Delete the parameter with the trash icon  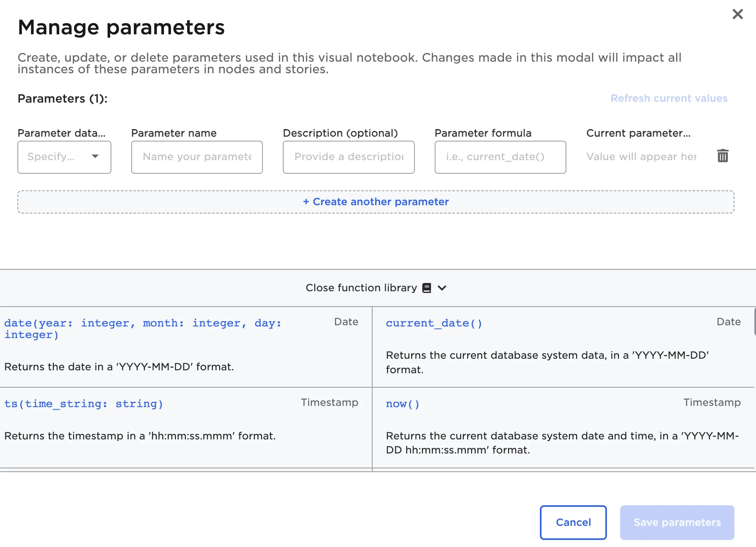(x=722, y=156)
